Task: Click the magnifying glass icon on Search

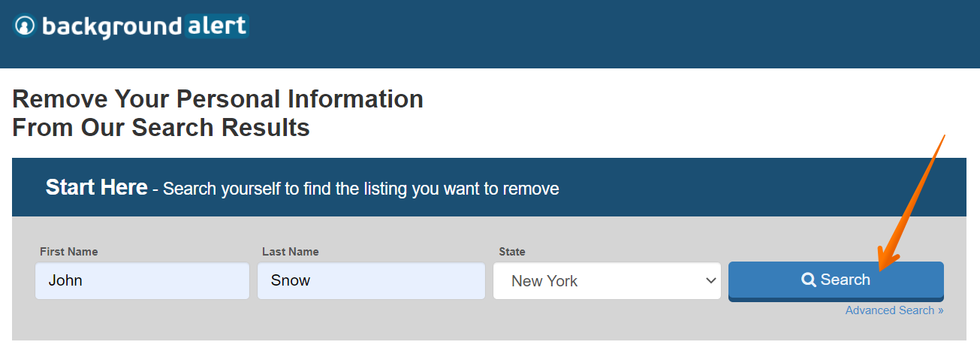Action: click(809, 280)
